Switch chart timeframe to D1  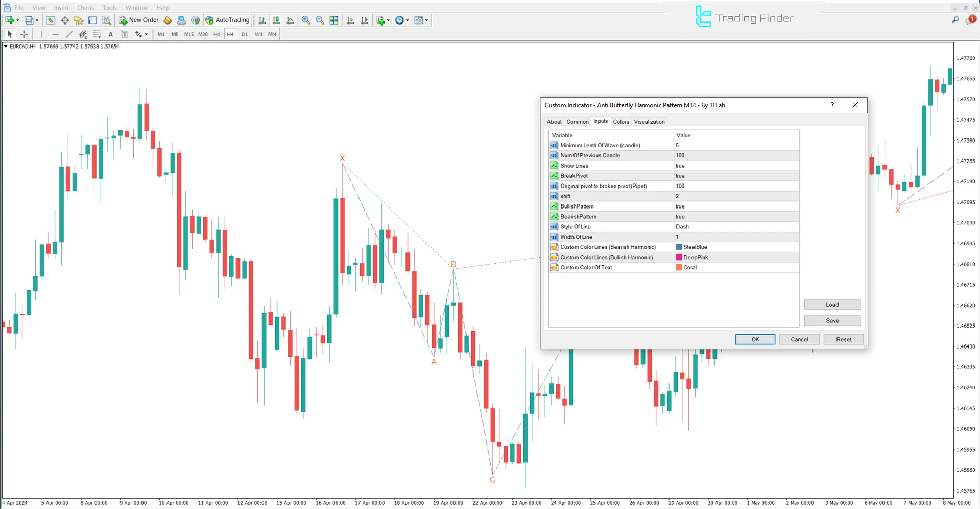pos(245,34)
